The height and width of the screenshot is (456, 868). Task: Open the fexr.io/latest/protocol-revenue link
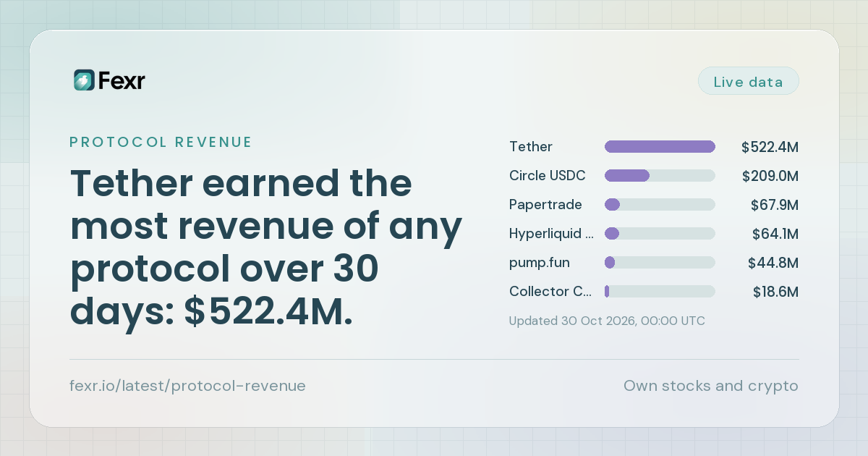pyautogui.click(x=187, y=386)
